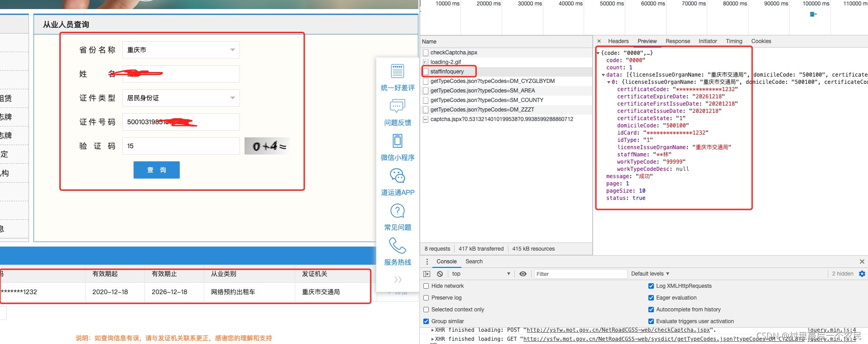Click the 服务热线 telephone icon
The height and width of the screenshot is (344, 868).
397,246
